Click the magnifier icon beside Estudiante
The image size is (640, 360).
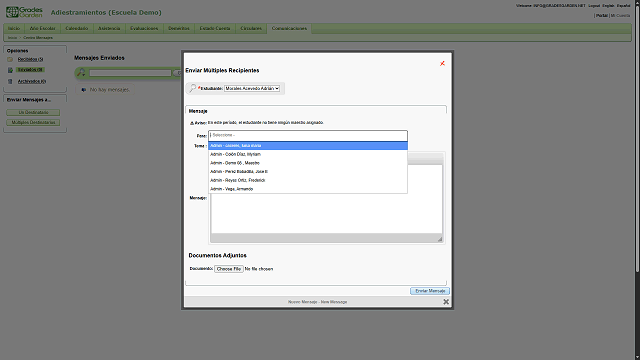192,88
